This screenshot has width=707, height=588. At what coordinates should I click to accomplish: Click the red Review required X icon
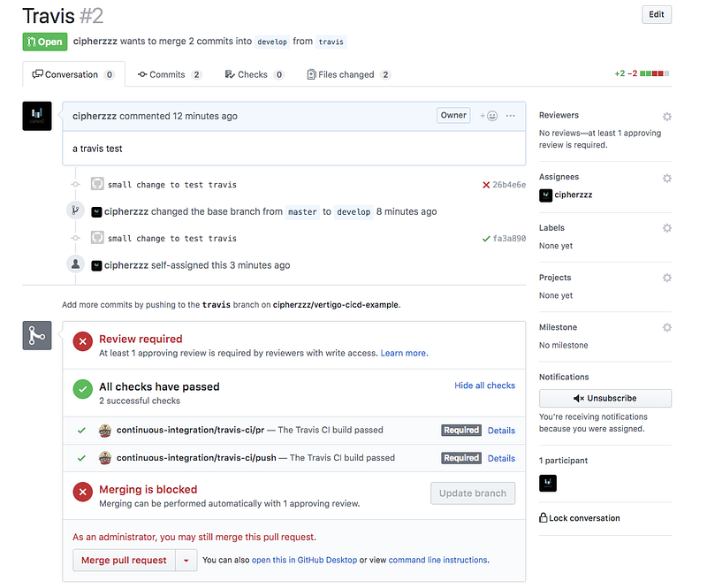(83, 341)
